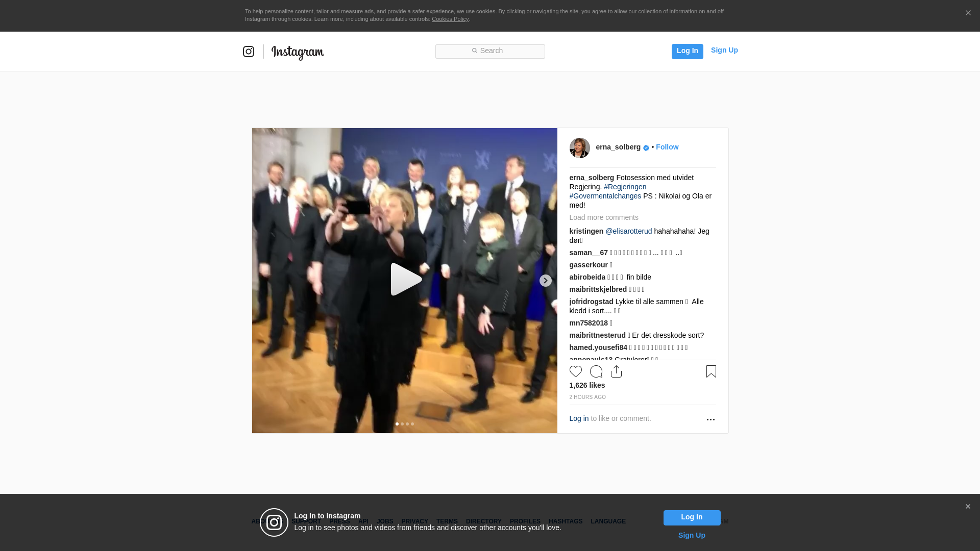Click Sign Up in bottom login banner
The image size is (980, 551).
692,535
